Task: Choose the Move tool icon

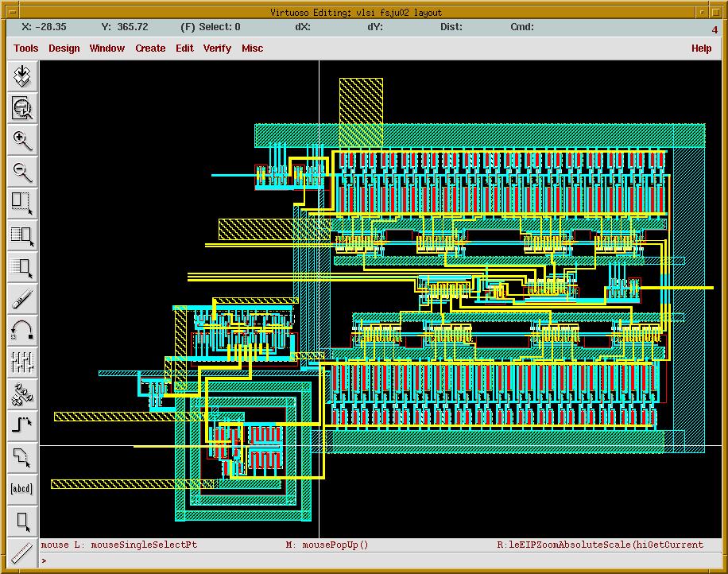Action: click(x=22, y=266)
